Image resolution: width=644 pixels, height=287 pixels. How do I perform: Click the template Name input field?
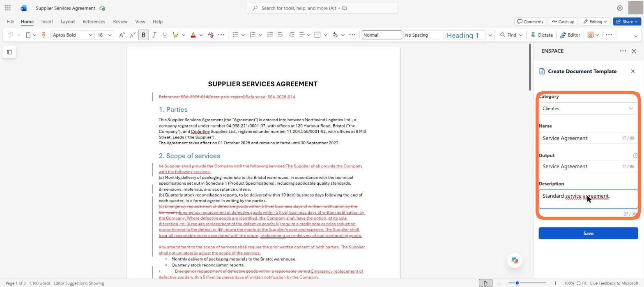(x=588, y=138)
